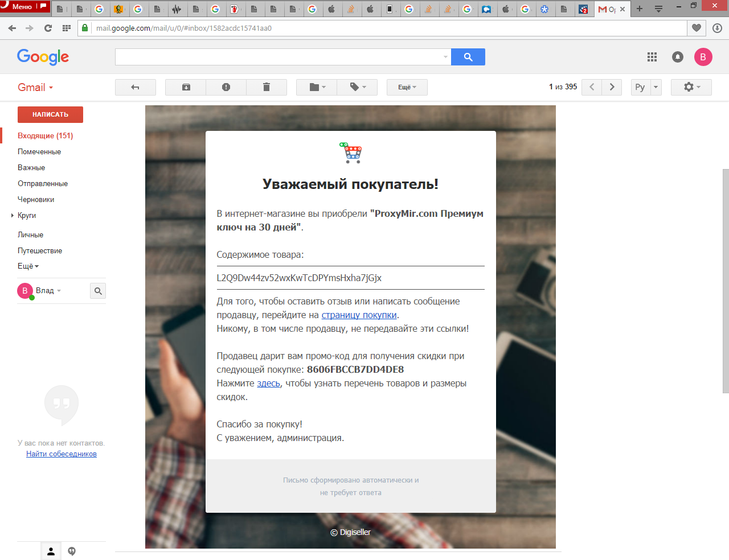Open the Move to folder dropdown

tap(317, 87)
